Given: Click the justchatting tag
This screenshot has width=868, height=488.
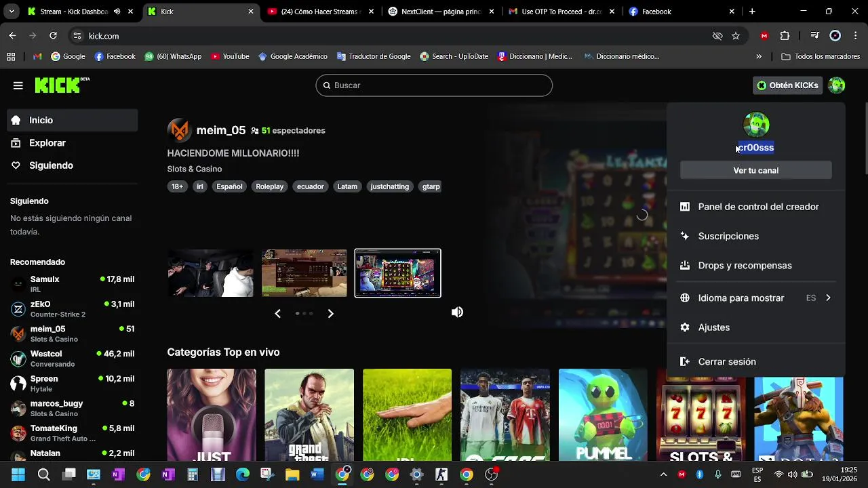Looking at the screenshot, I should [x=389, y=186].
